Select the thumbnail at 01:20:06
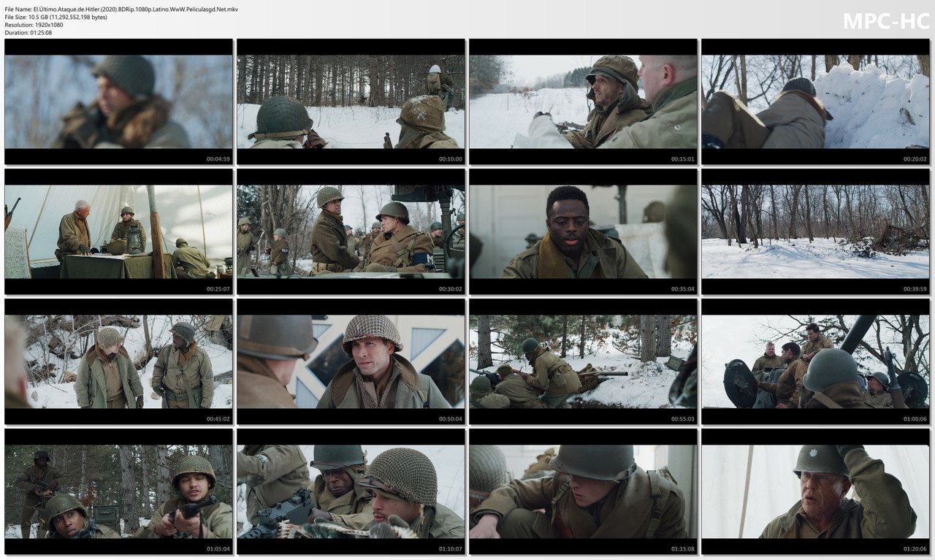 pos(815,491)
